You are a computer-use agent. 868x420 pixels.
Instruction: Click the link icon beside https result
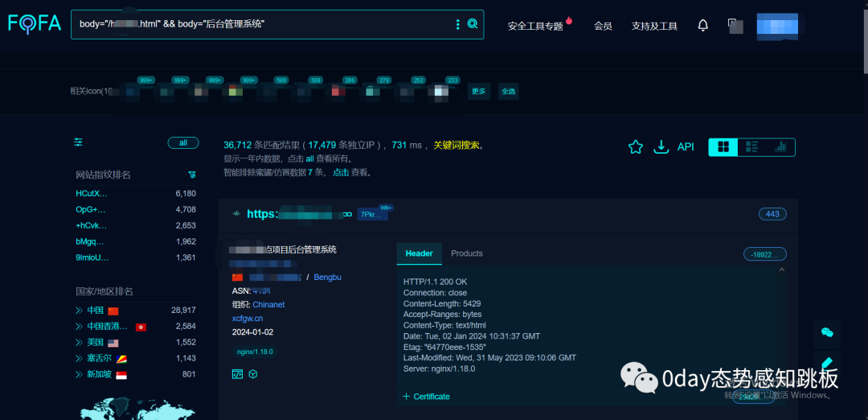[x=348, y=215]
